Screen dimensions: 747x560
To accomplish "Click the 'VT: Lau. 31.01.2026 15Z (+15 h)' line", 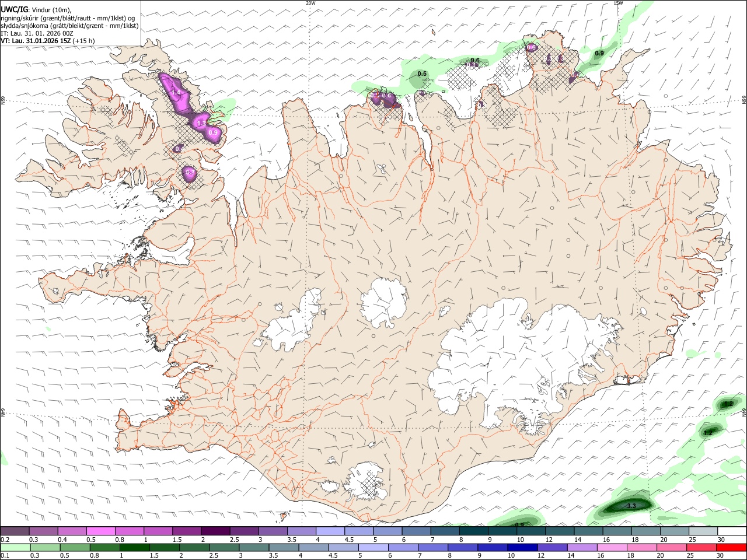I will [x=47, y=41].
